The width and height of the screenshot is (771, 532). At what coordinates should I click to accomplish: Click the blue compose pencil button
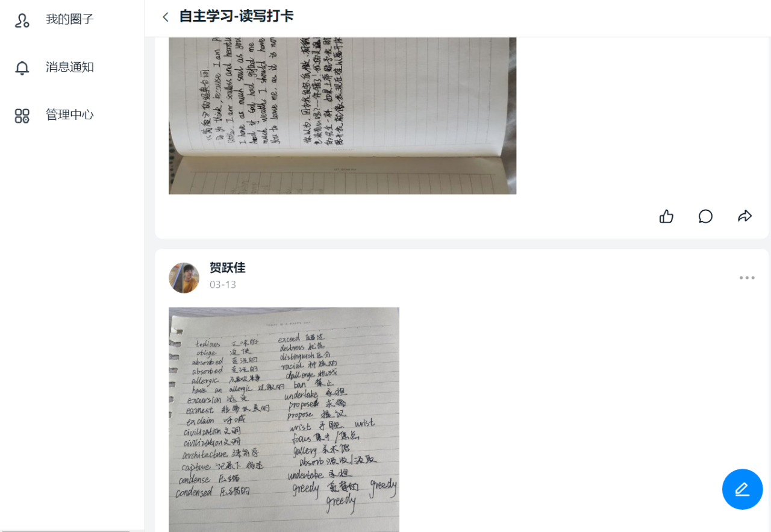742,489
